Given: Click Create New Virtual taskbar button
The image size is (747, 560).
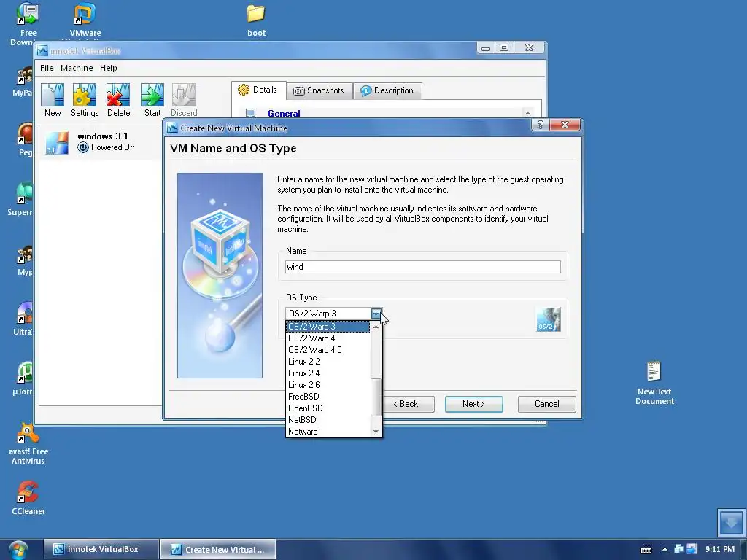Looking at the screenshot, I should 217,550.
